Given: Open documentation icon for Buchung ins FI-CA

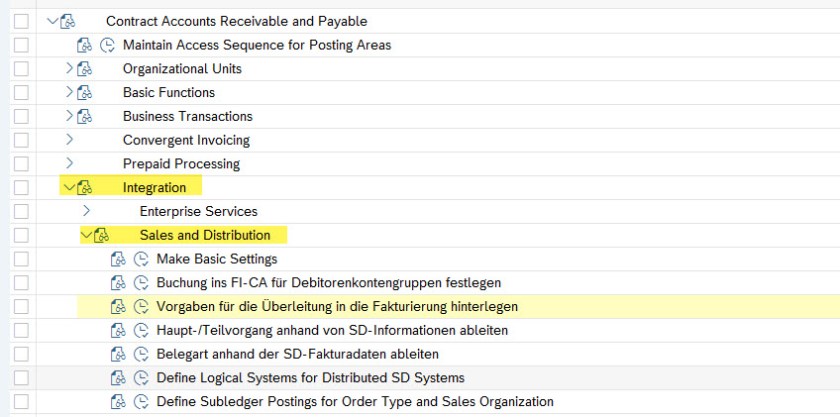Looking at the screenshot, I should [x=117, y=283].
